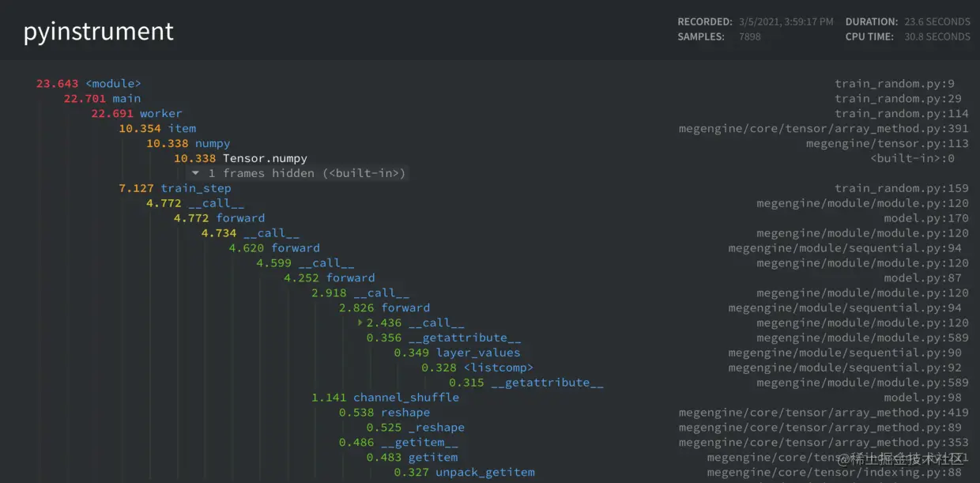The width and height of the screenshot is (980, 483).
Task: Collapse the 7.127 train_step frame
Action: click(175, 189)
